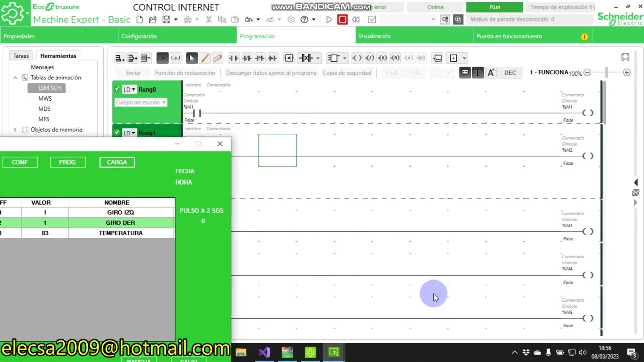Viewport: 644px width, 362px height.
Task: Click the CARGA button in green window
Action: click(117, 162)
